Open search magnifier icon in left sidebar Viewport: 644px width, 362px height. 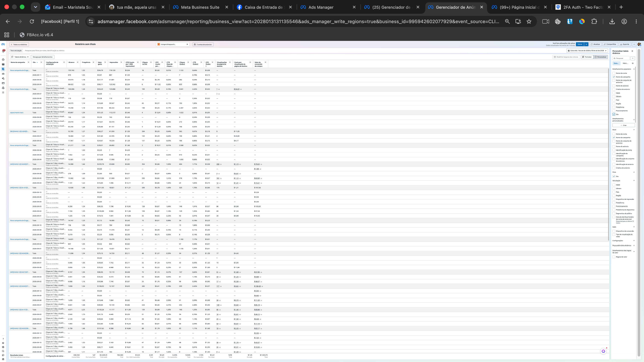coord(3,351)
